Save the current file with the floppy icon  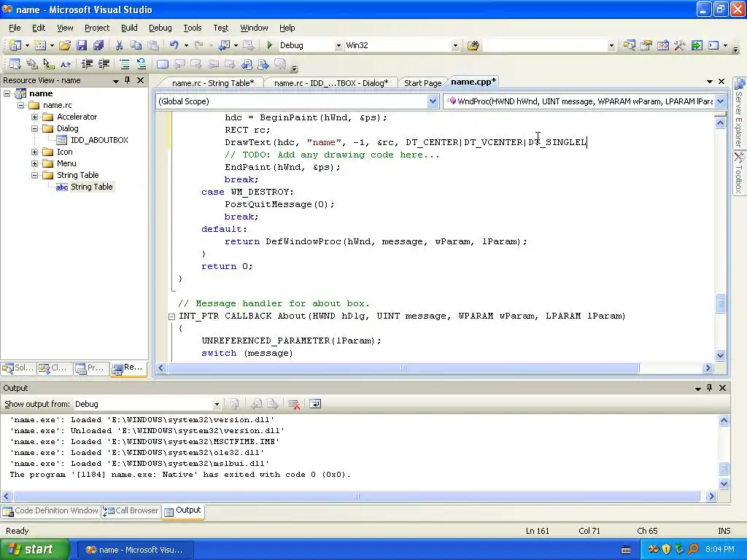pyautogui.click(x=82, y=45)
